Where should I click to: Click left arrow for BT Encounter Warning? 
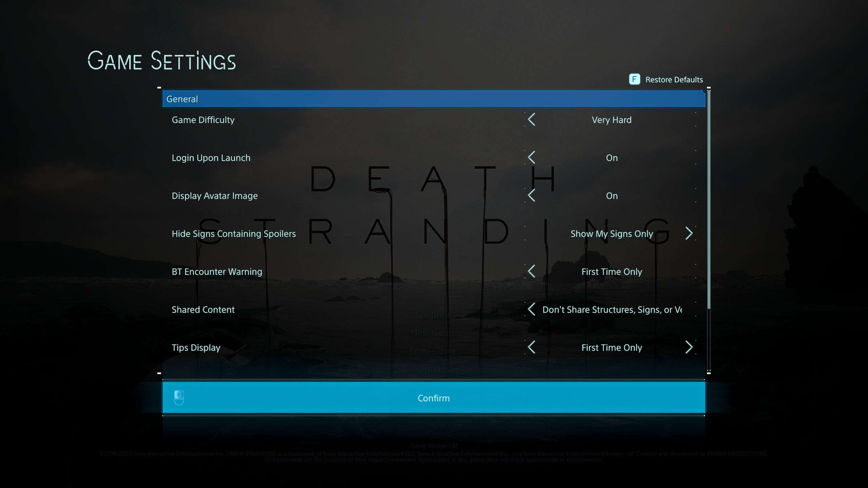click(x=532, y=271)
